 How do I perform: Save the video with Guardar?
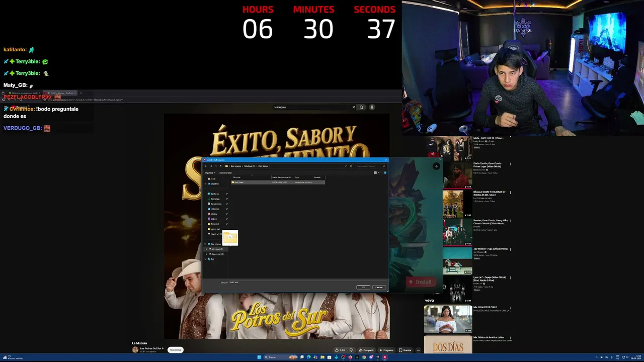tap(406, 350)
